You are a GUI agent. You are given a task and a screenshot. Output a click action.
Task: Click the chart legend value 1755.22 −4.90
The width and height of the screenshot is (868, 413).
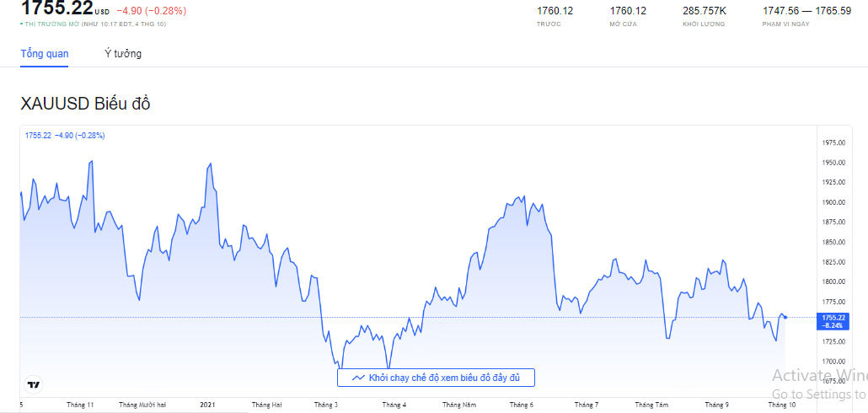(65, 135)
